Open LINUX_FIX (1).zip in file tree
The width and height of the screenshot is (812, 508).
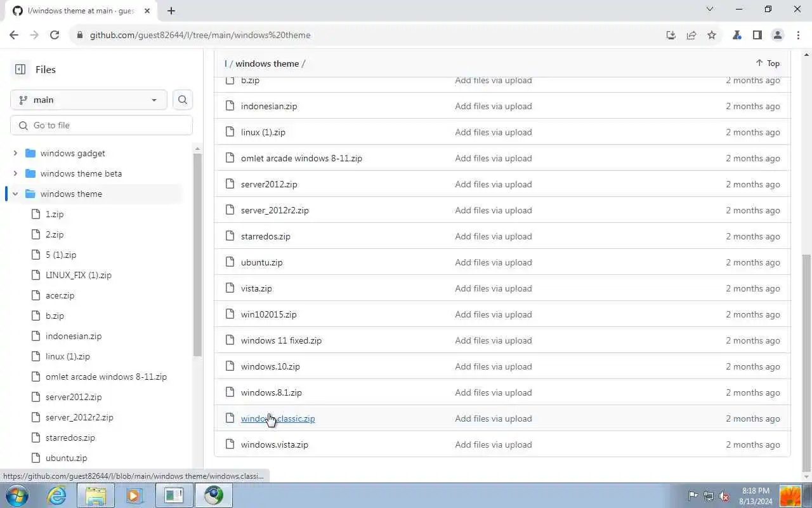[x=79, y=275]
